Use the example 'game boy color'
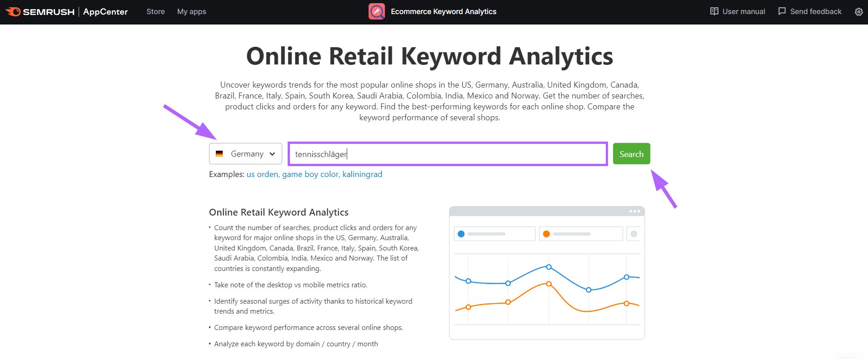This screenshot has height=359, width=868. coord(311,174)
